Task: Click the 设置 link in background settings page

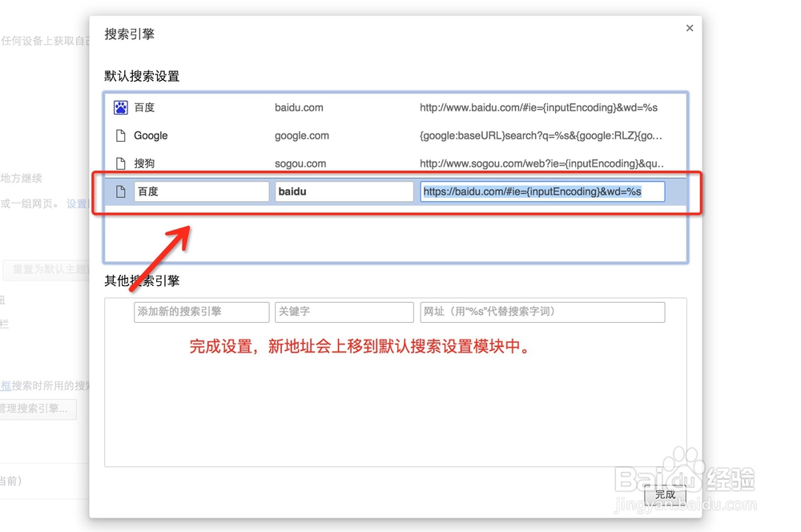Action: click(x=77, y=204)
